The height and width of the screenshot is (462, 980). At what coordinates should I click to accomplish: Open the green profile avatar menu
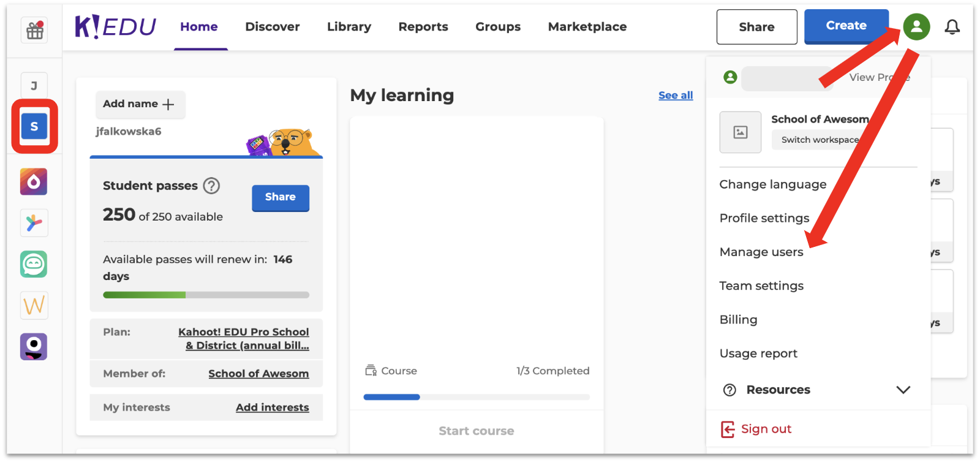tap(916, 26)
